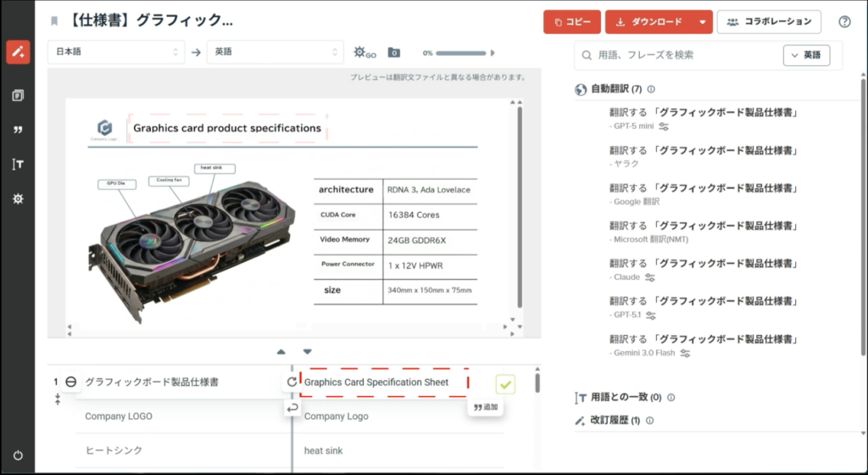Click the コピー button

click(x=572, y=22)
